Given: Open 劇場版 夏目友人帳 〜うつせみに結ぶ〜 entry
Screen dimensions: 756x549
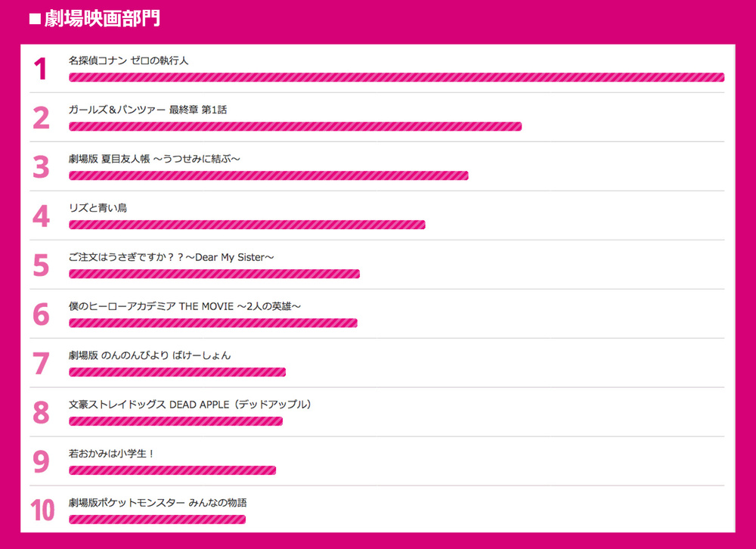Looking at the screenshot, I should pos(154,159).
